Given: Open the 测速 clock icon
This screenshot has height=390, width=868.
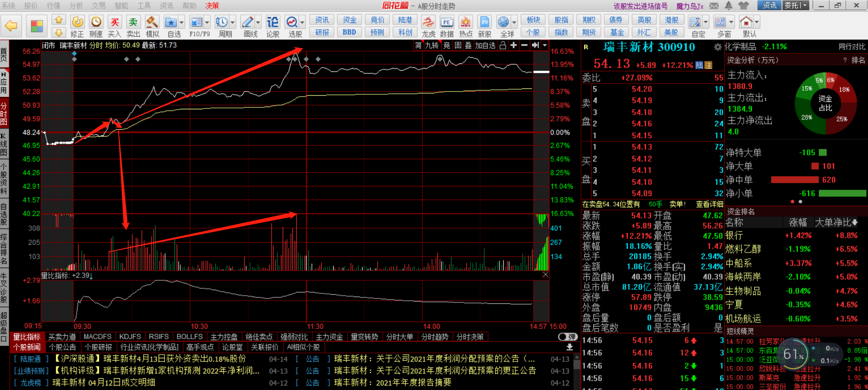Looking at the screenshot, I should click(96, 22).
